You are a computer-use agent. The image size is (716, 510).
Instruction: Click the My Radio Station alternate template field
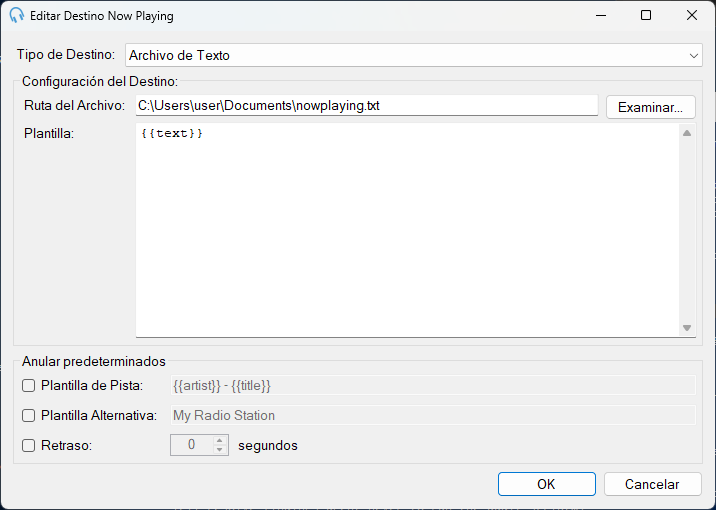coord(433,415)
